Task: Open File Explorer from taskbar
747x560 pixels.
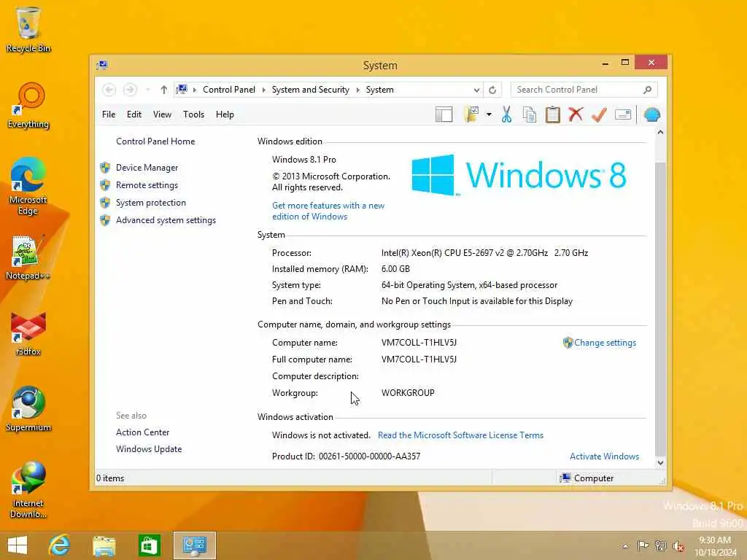Action: point(104,545)
